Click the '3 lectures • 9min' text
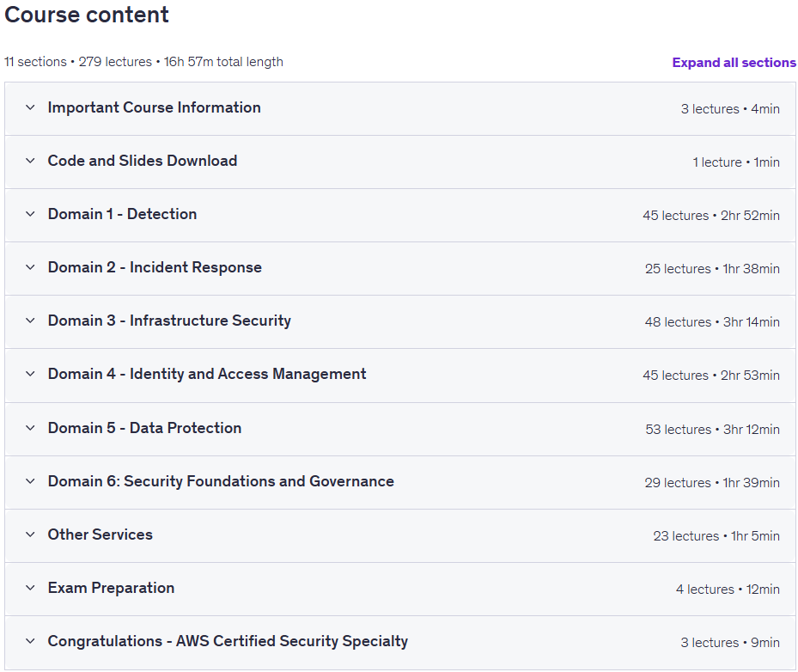This screenshot has width=798, height=672. [x=730, y=643]
